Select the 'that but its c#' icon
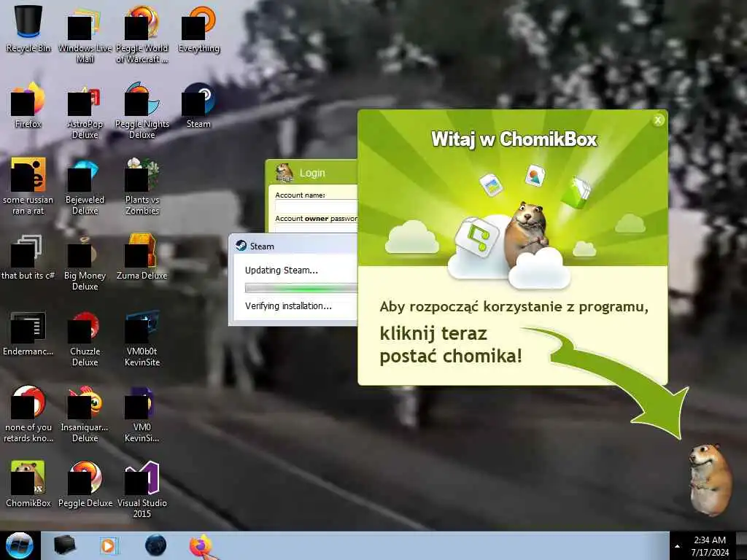 (28, 257)
